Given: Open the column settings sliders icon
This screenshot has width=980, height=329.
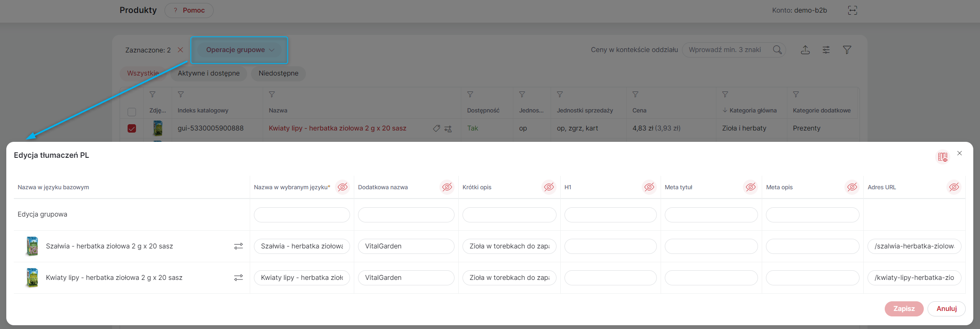Looking at the screenshot, I should (826, 50).
